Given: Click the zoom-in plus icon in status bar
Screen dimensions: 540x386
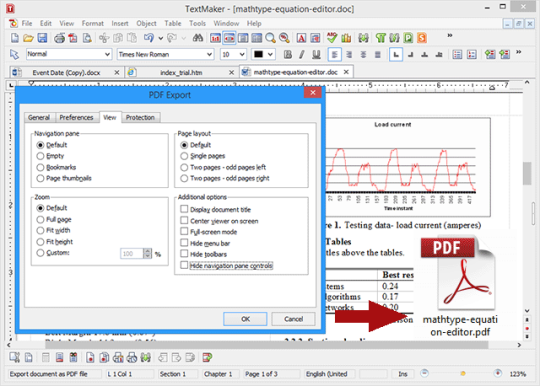Looking at the screenshot, I should [497, 373].
